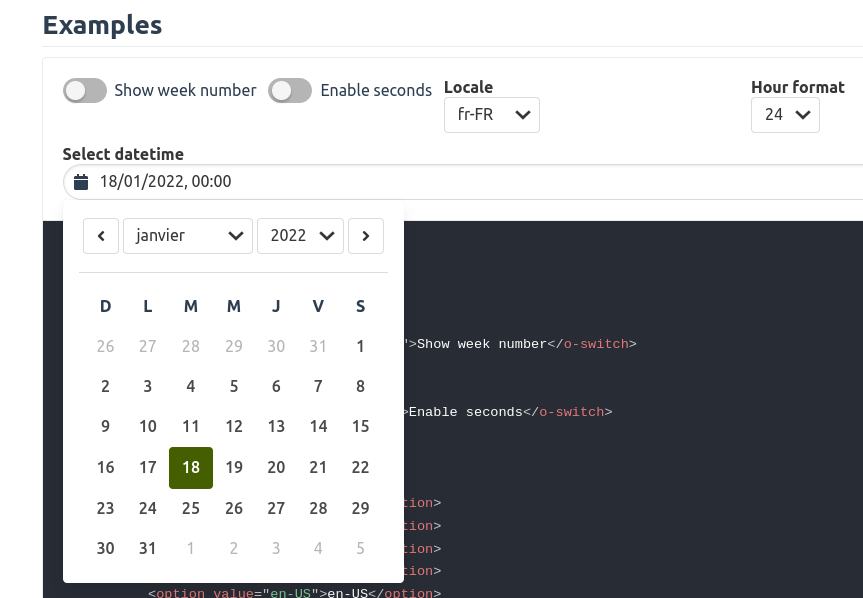Screen dimensions: 863x598
Task: Open the 2022 year dropdown
Action: coord(300,235)
